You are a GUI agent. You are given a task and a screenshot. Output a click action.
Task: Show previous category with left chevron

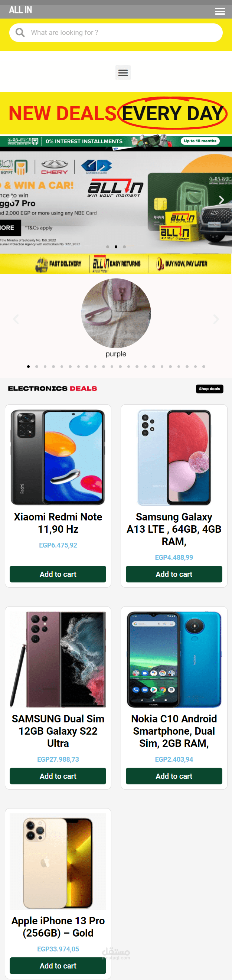(x=16, y=319)
